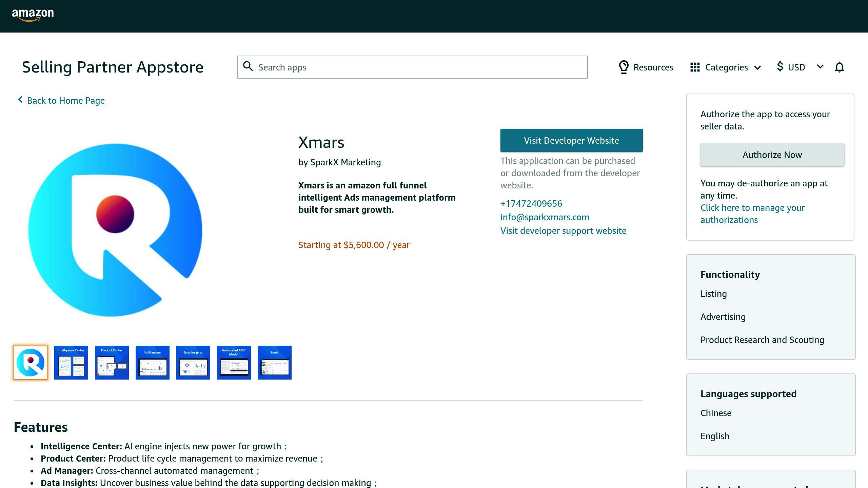868x488 pixels.
Task: Click the Resources lightbulb icon
Action: coord(624,67)
